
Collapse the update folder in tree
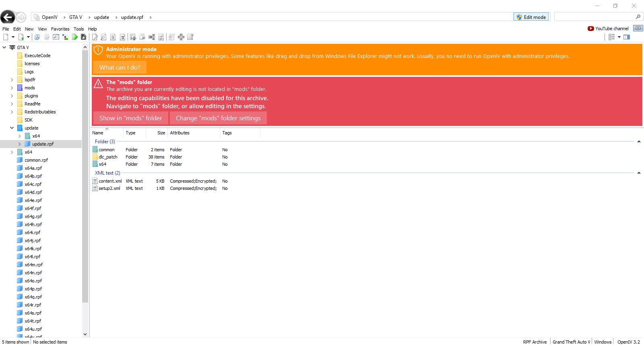point(12,128)
